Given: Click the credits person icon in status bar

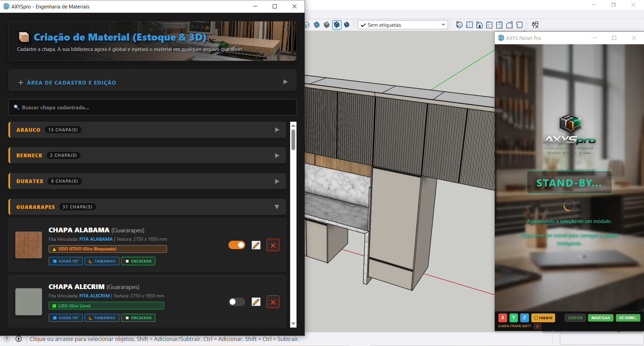Looking at the screenshot, I should click(19, 339).
